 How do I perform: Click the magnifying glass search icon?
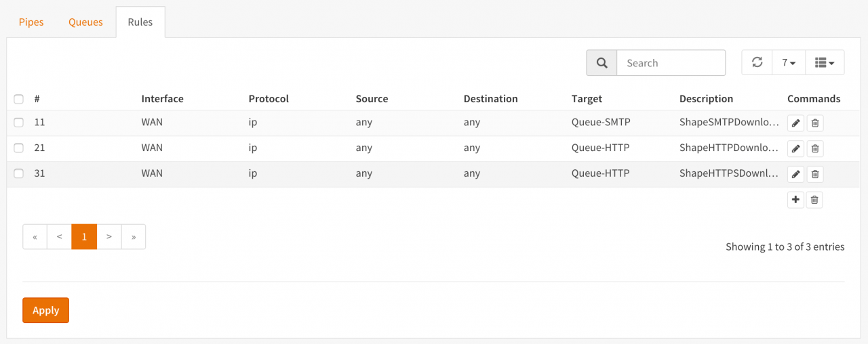click(x=601, y=63)
